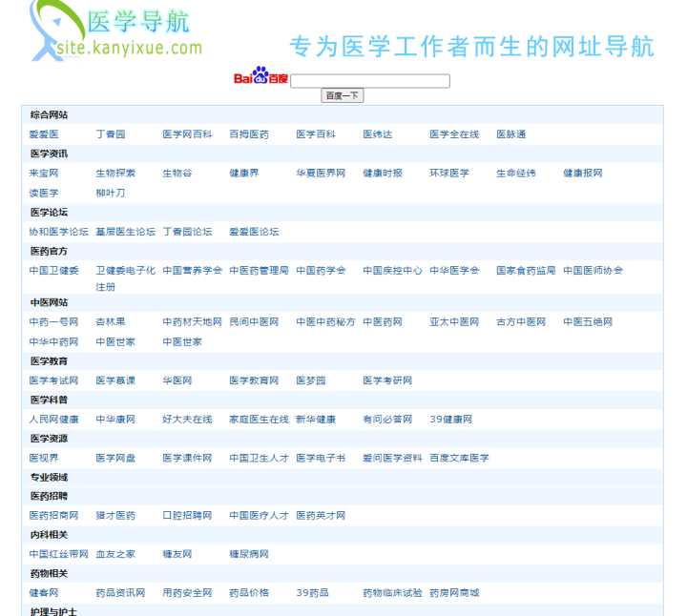The height and width of the screenshot is (616, 687).
Task: Go to 人民网健康
Action: (53, 420)
